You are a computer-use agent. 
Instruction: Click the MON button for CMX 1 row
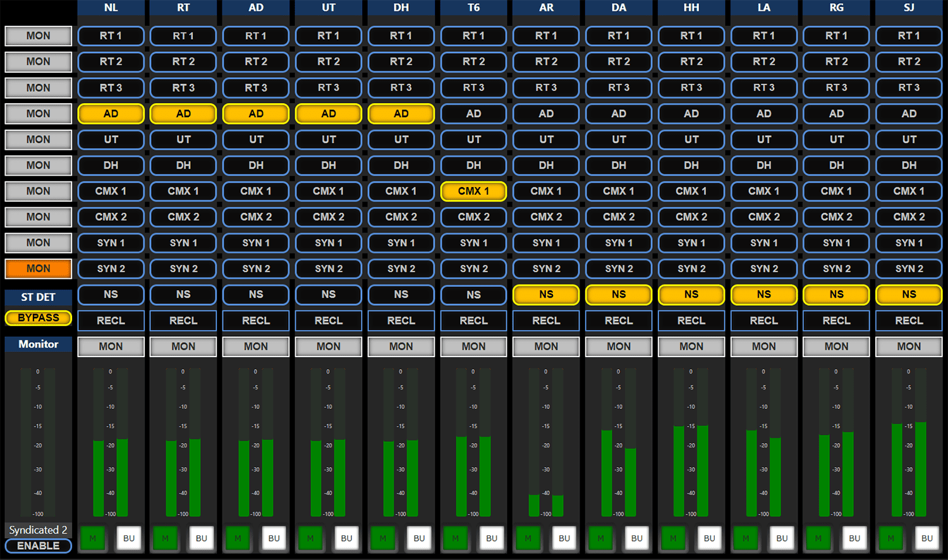(x=39, y=191)
